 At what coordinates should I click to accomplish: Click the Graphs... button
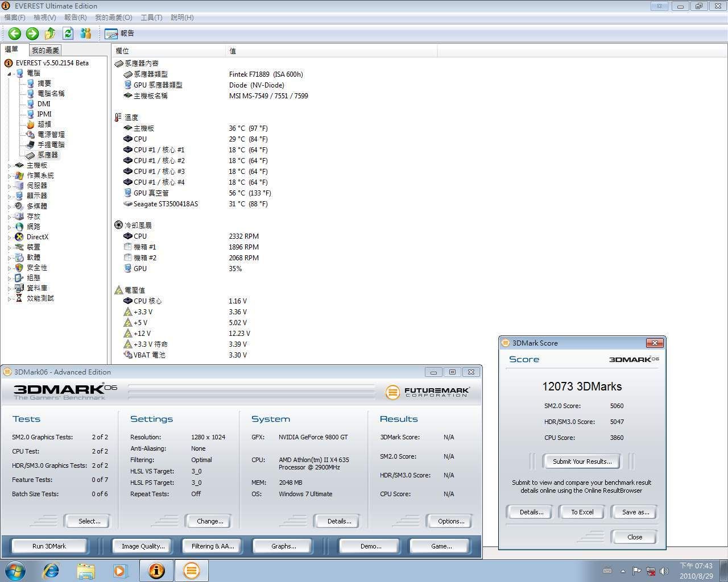[283, 546]
